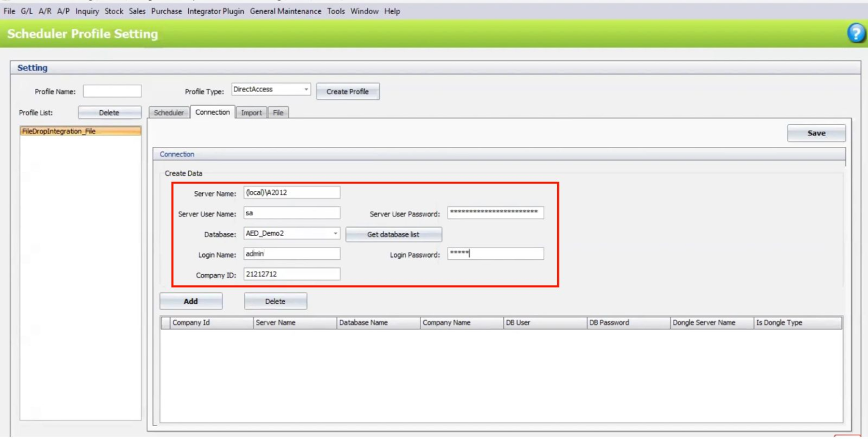868x439 pixels.
Task: Click the DB Password column header
Action: pyautogui.click(x=629, y=323)
